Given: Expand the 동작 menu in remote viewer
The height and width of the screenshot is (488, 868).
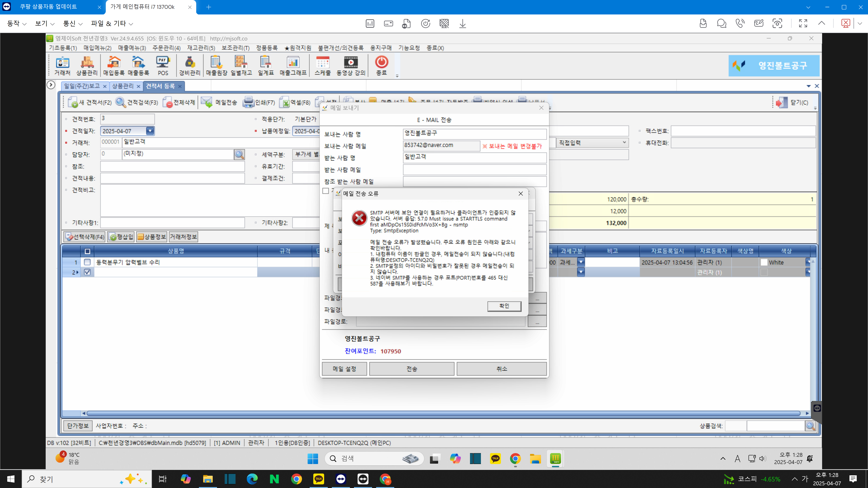Looking at the screenshot, I should click(17, 23).
